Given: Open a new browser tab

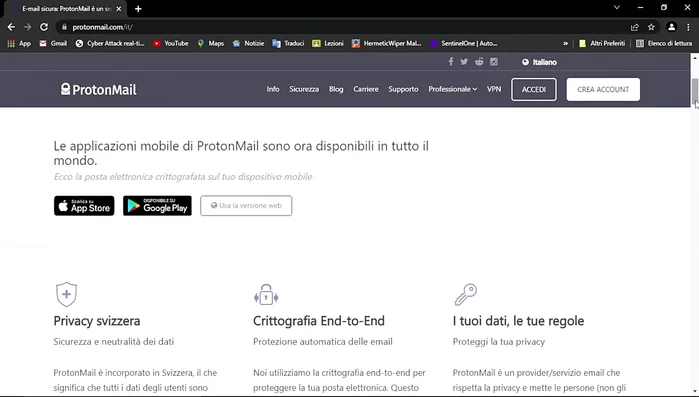Looking at the screenshot, I should point(138,9).
